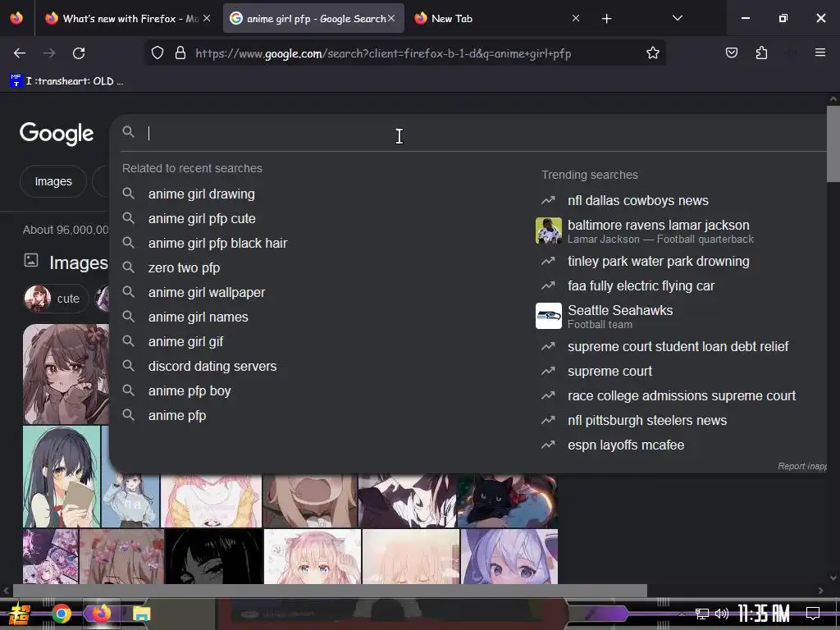Image resolution: width=840 pixels, height=630 pixels.
Task: Choose suggestion anime pfp boy
Action: point(189,391)
